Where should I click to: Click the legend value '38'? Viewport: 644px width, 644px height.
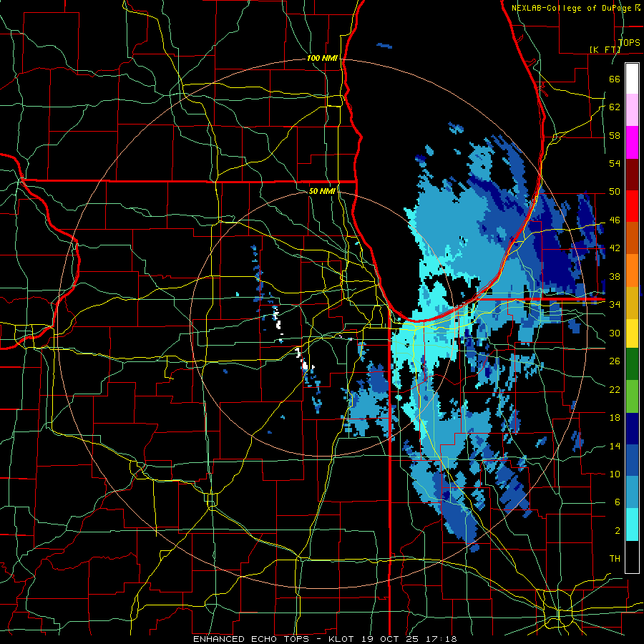point(615,276)
